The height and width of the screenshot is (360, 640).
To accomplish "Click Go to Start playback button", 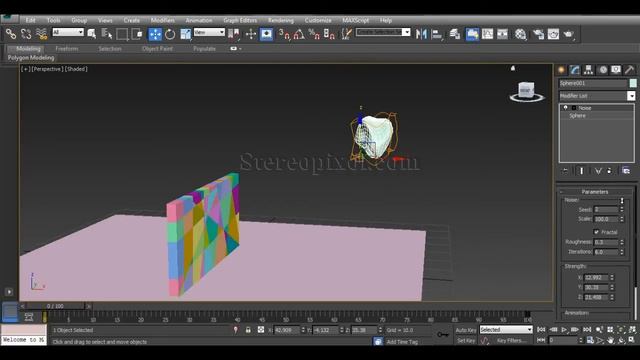I will [x=541, y=329].
